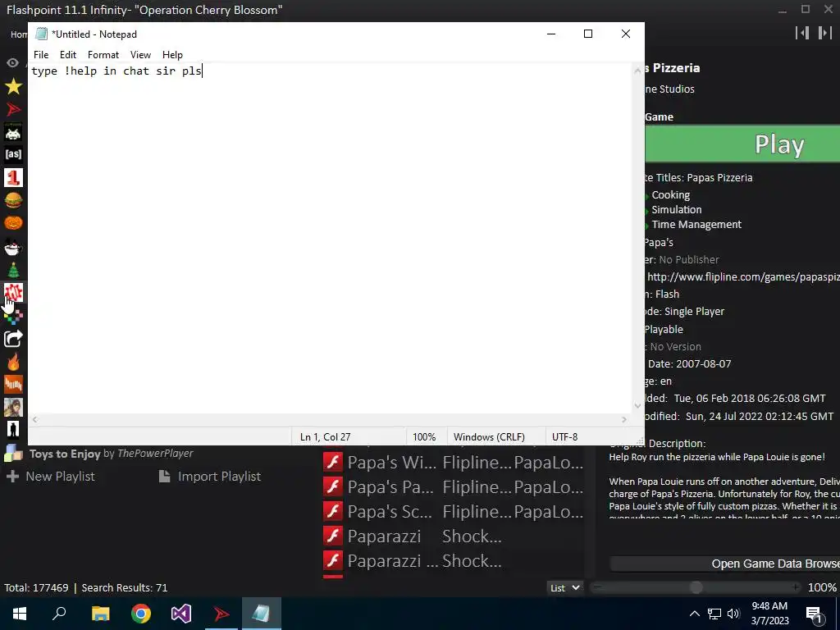Screen dimensions: 840x630
Task: Select the white share-arrow playlist icon
Action: click(13, 339)
